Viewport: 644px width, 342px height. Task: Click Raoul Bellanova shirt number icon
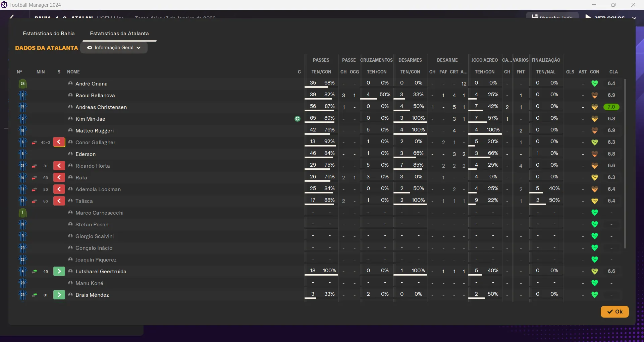click(22, 96)
